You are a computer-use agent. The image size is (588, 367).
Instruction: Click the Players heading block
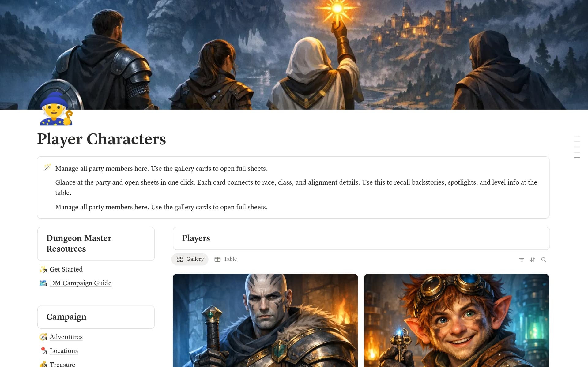(361, 238)
